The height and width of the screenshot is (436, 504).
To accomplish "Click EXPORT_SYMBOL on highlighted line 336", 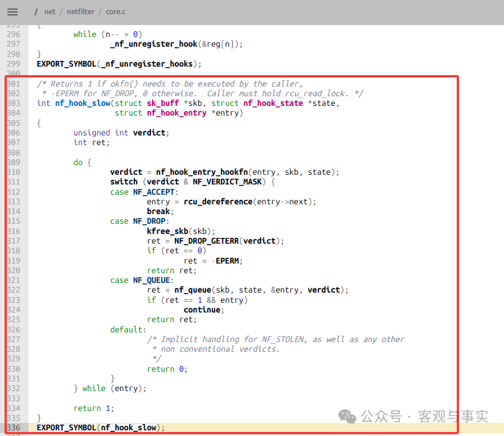I will point(67,428).
